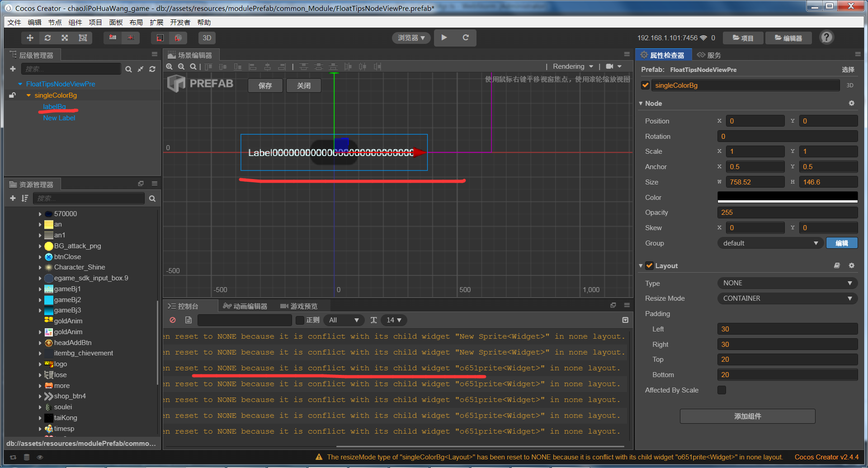The image size is (868, 468).
Task: Toggle the collapse duplicate logs checkbox
Action: coord(625,320)
